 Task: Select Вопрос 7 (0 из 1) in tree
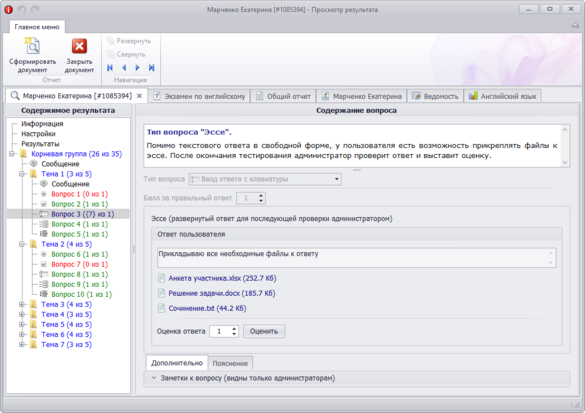coord(80,264)
